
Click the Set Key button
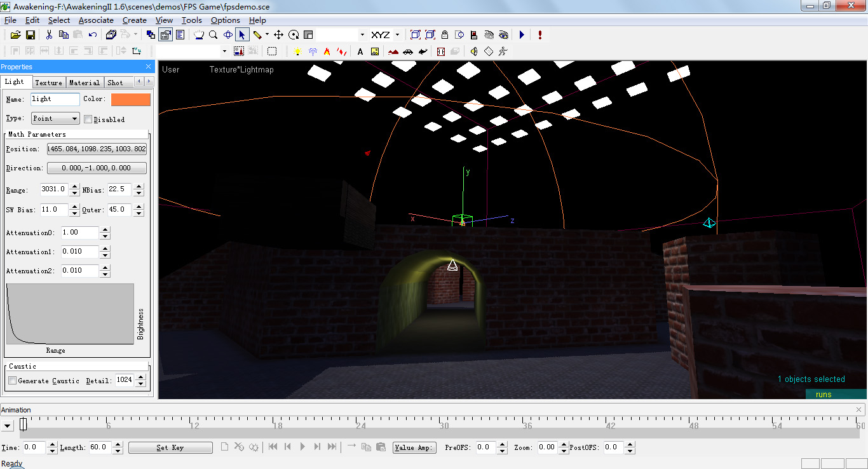click(x=170, y=447)
